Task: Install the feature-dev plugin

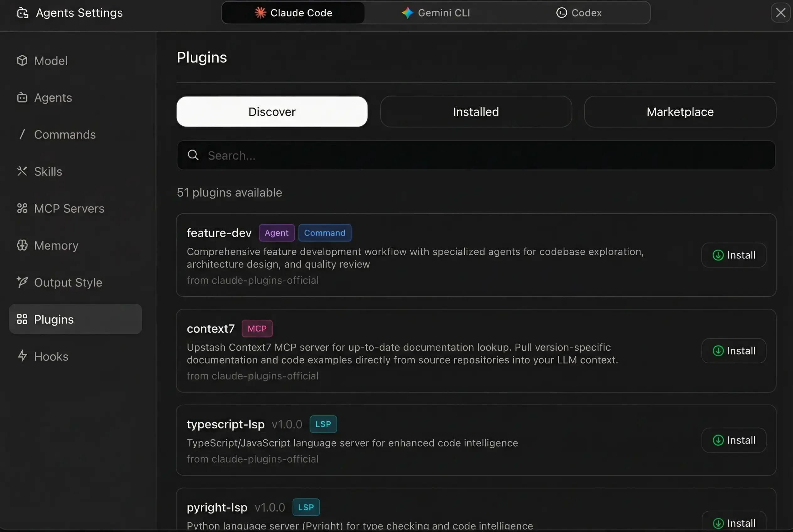Action: [x=734, y=255]
